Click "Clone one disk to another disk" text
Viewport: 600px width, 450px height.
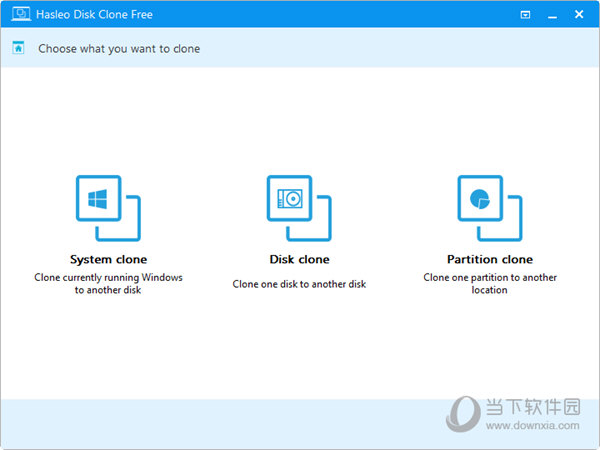click(299, 284)
